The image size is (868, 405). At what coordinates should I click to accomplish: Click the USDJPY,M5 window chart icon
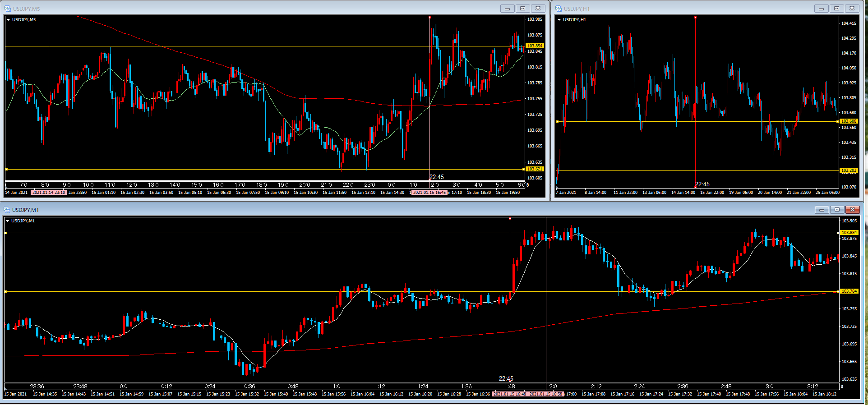[x=8, y=9]
